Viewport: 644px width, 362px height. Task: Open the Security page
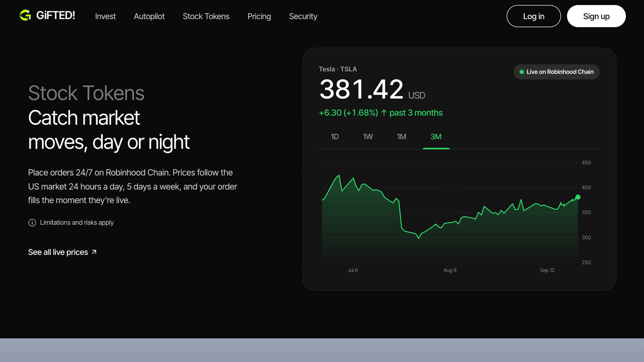pyautogui.click(x=303, y=16)
